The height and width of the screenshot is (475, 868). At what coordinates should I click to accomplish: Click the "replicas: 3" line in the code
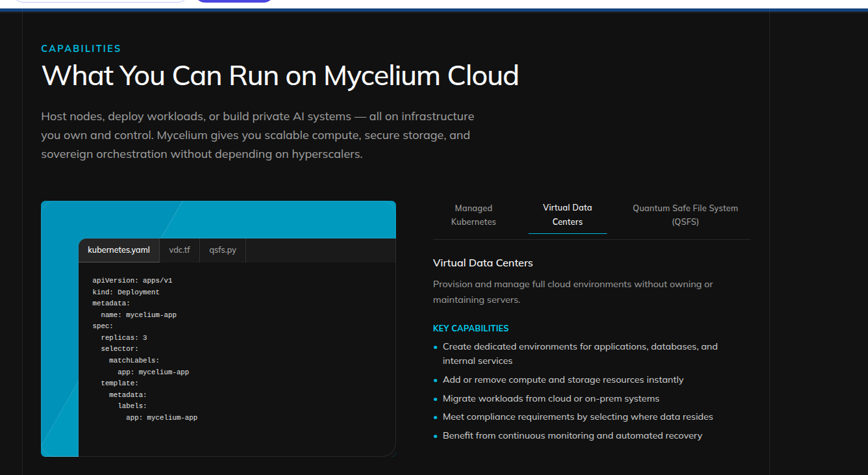click(124, 338)
